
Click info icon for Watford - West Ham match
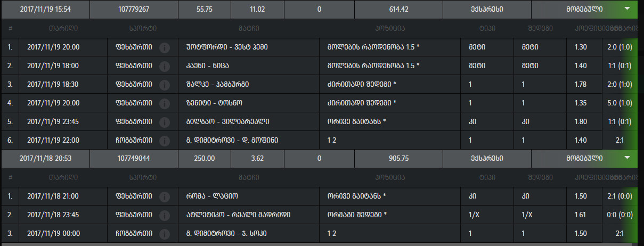coord(165,47)
